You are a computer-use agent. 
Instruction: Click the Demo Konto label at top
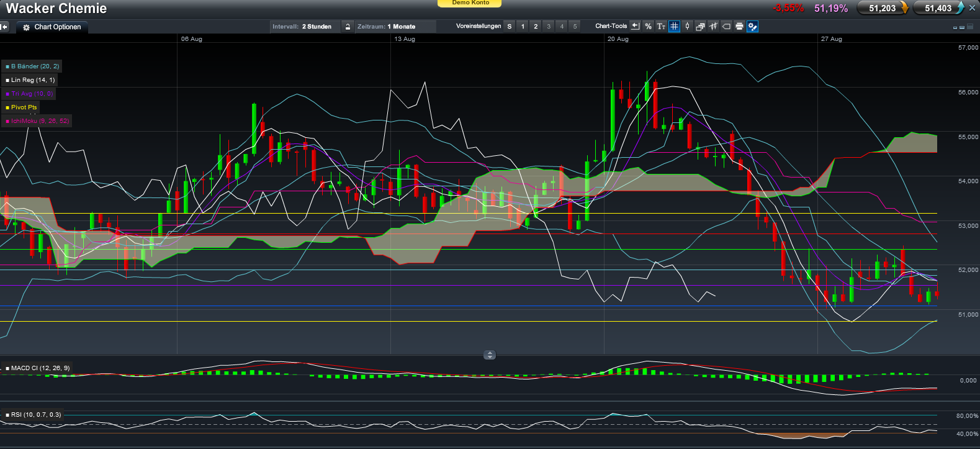pyautogui.click(x=470, y=3)
